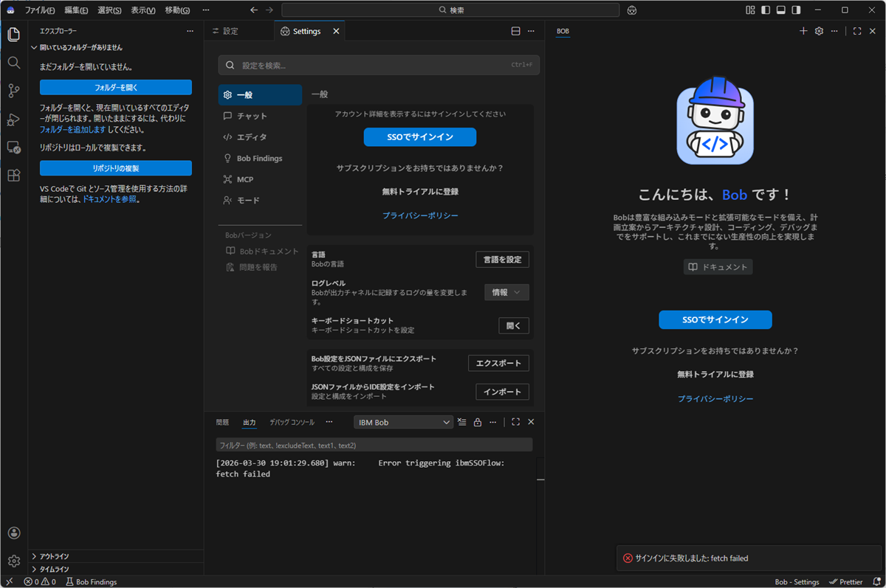Switch to the デバッグ コンソール tab
This screenshot has height=588, width=886.
pyautogui.click(x=292, y=422)
